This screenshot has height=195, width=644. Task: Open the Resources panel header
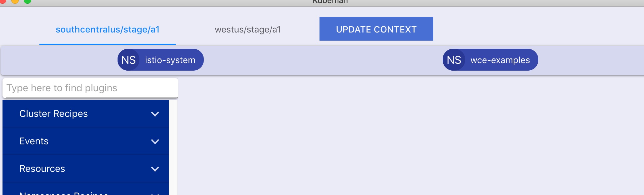pos(86,169)
